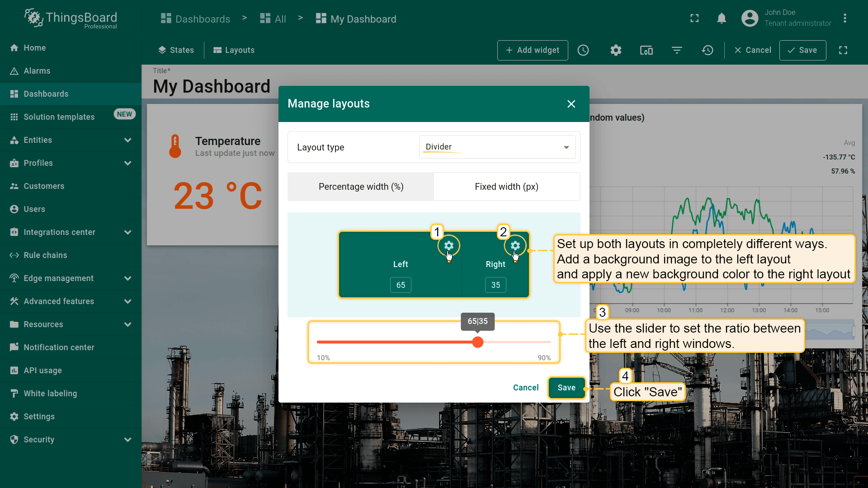Click the filters icon in toolbar

677,50
